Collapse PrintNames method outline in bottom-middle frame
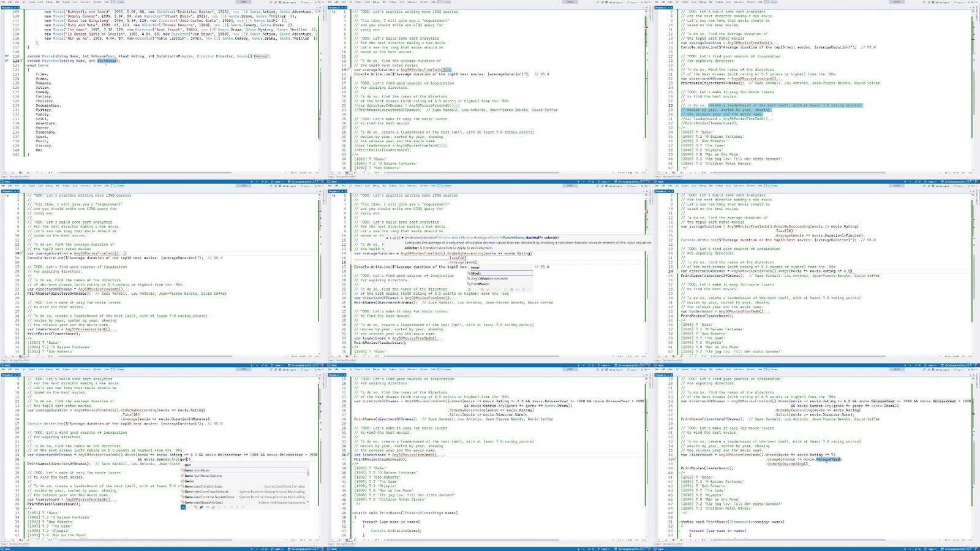This screenshot has height=551, width=980. point(353,512)
